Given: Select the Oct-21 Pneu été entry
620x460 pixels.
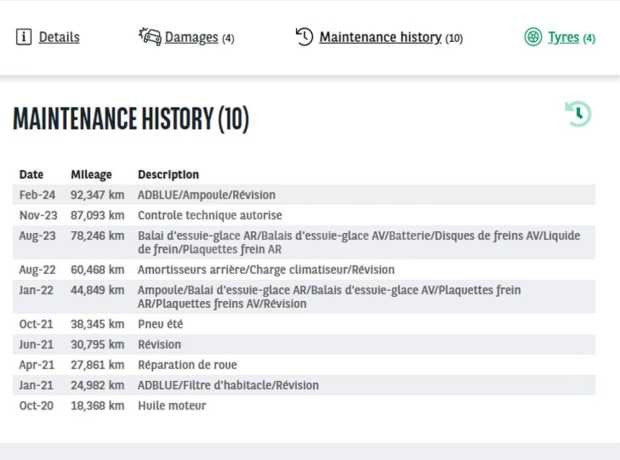Looking at the screenshot, I should point(304,324).
